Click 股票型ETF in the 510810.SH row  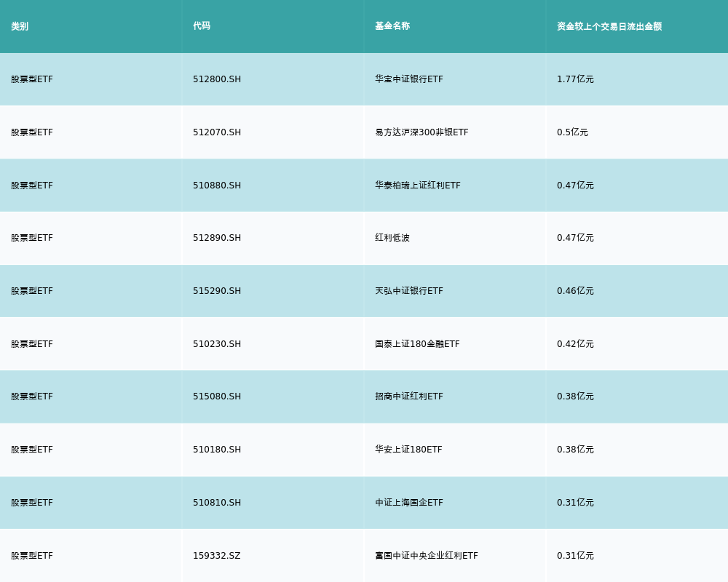click(x=32, y=503)
